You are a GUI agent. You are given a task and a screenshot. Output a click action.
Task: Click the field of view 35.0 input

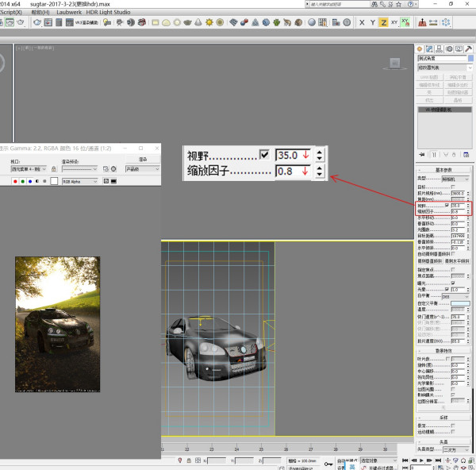(458, 206)
